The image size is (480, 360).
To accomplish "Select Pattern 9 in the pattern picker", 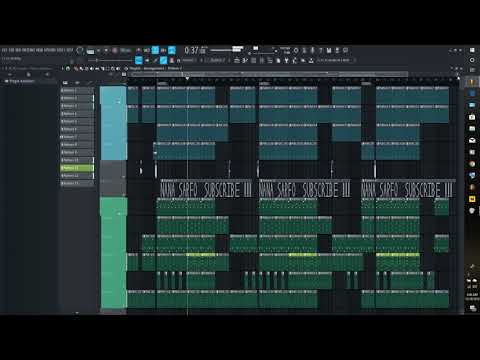I will coord(77,152).
